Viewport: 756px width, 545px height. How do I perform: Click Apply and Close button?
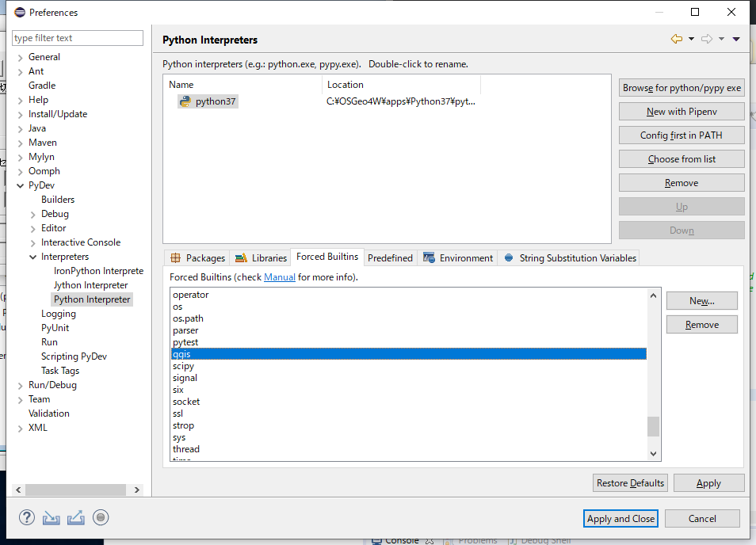620,519
